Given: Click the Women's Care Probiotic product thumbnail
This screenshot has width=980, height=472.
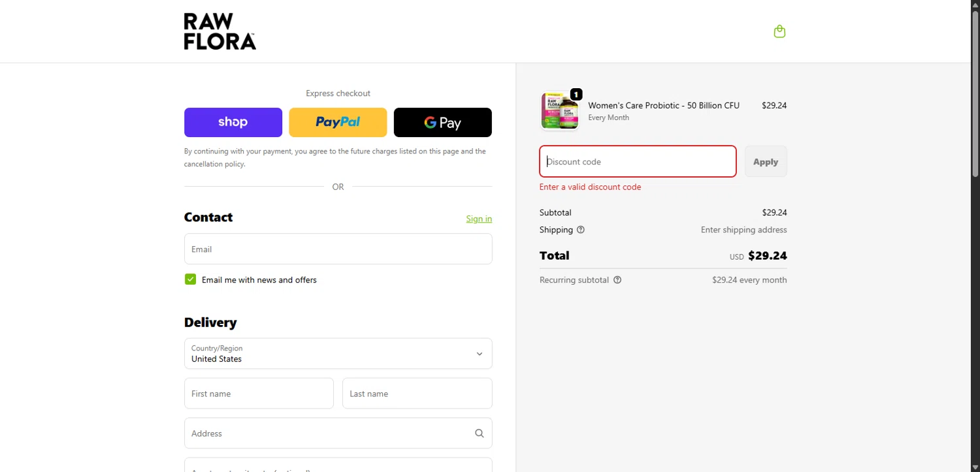Looking at the screenshot, I should click(x=560, y=110).
